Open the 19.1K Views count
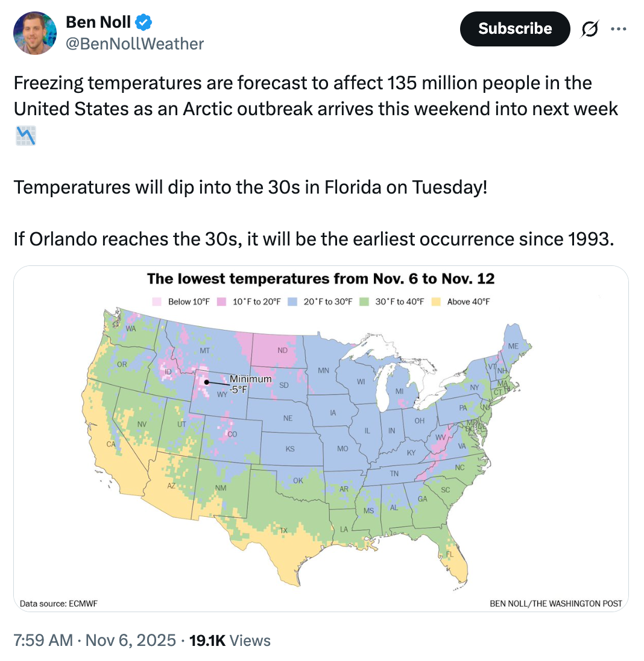The height and width of the screenshot is (661, 644). pyautogui.click(x=230, y=640)
